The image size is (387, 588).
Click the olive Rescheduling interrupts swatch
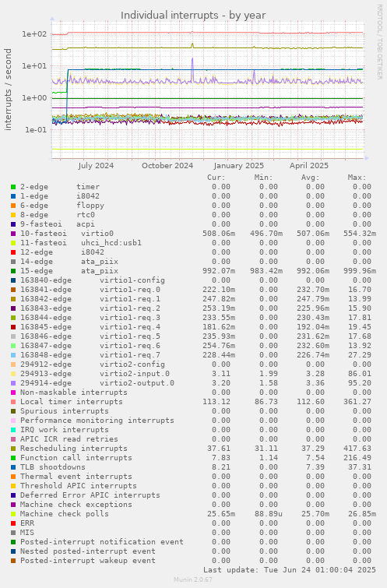(x=13, y=449)
